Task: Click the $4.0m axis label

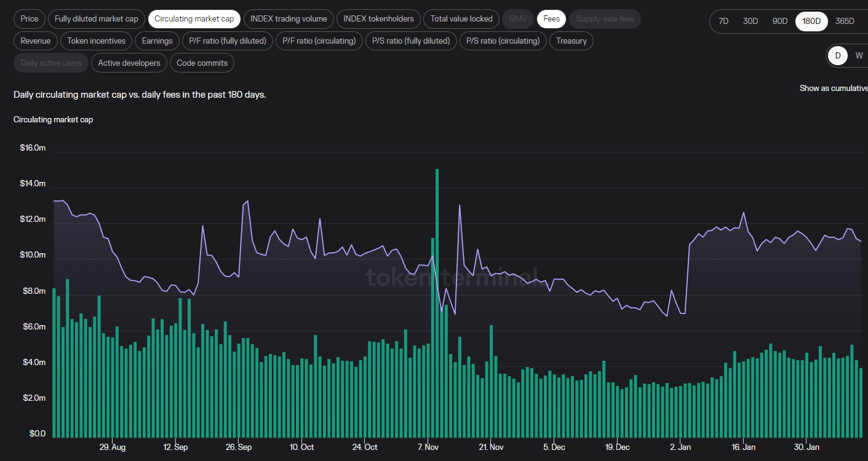Action: (x=33, y=363)
